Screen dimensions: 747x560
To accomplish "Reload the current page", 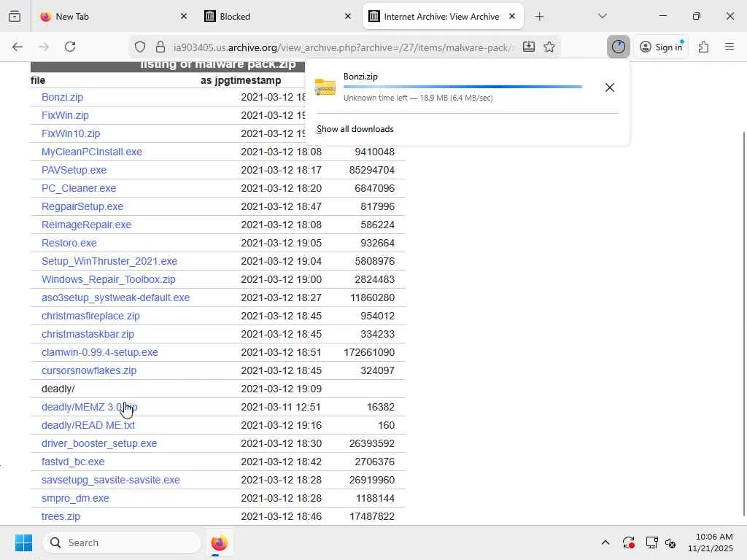I will [x=70, y=47].
